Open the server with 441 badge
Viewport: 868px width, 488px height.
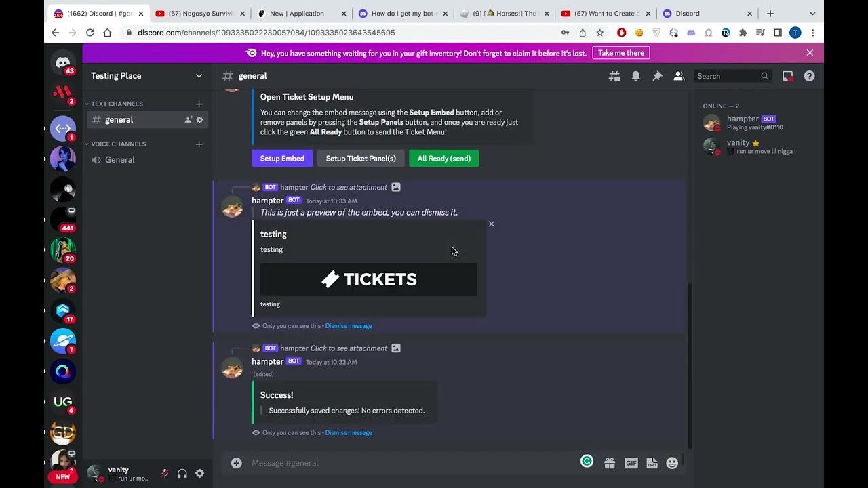63,220
